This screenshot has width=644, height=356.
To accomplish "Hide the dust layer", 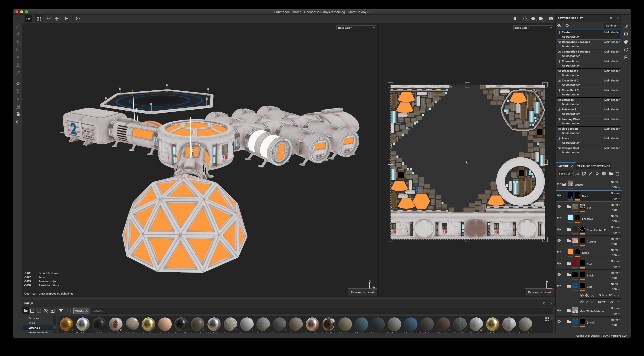I will [559, 207].
